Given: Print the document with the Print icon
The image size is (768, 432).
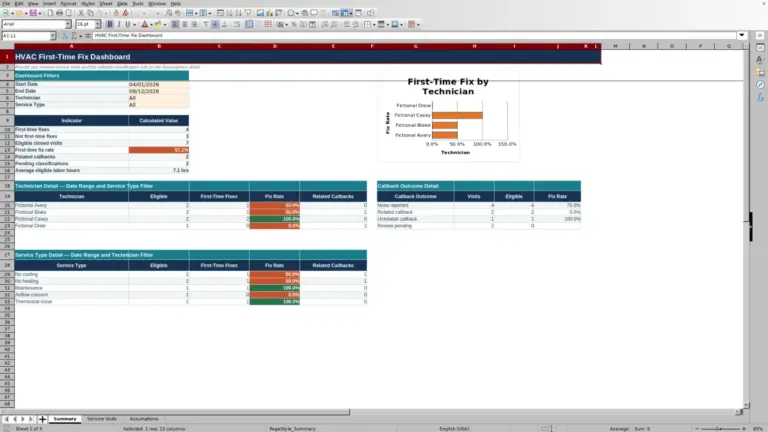Looking at the screenshot, I should coord(59,13).
